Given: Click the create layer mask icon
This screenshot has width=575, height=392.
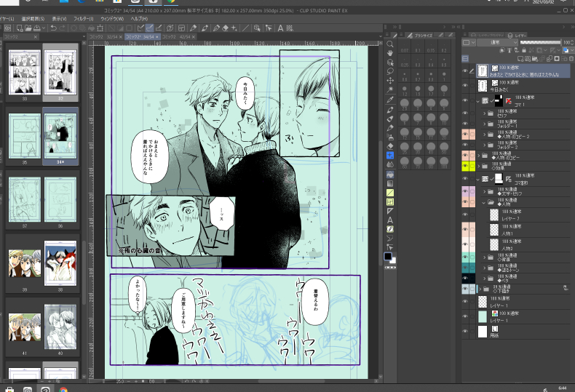Looking at the screenshot, I should [x=557, y=59].
